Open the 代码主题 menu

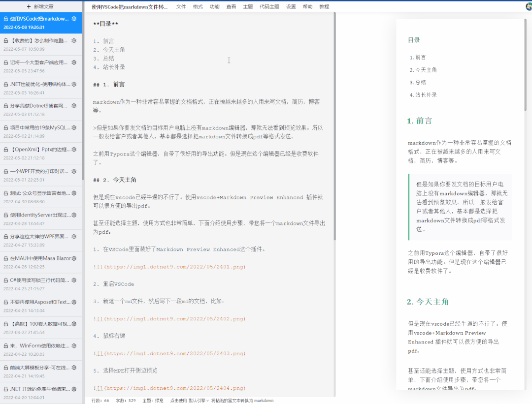pyautogui.click(x=269, y=6)
